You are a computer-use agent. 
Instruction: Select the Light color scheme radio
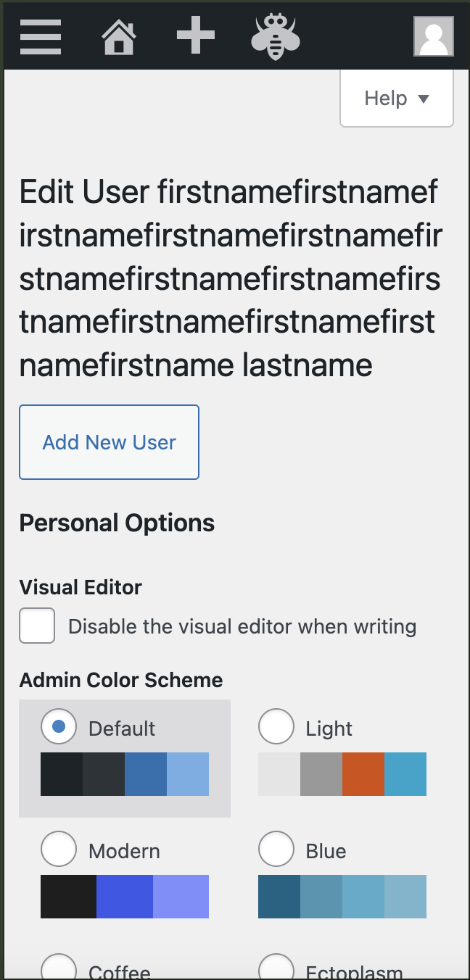276,726
